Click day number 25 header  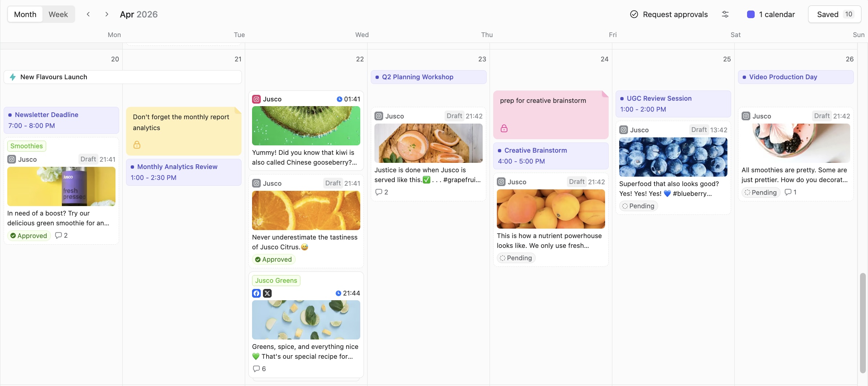click(x=727, y=59)
